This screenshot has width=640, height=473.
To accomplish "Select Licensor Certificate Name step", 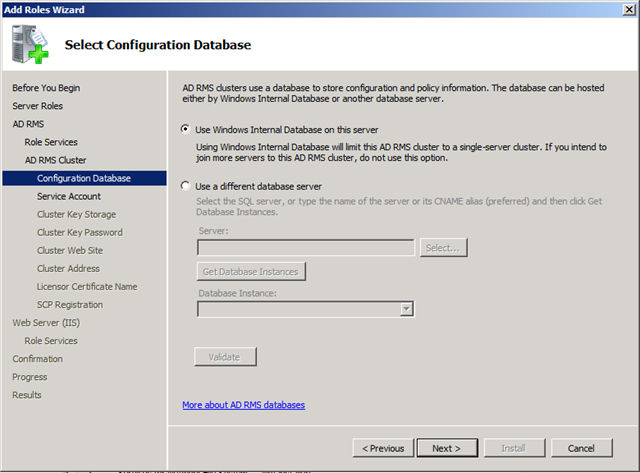I will [x=87, y=286].
